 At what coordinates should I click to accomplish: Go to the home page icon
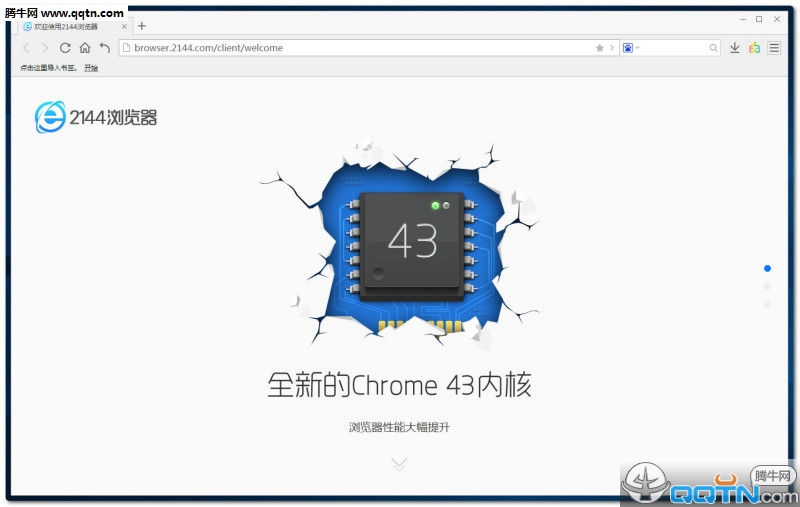point(85,48)
